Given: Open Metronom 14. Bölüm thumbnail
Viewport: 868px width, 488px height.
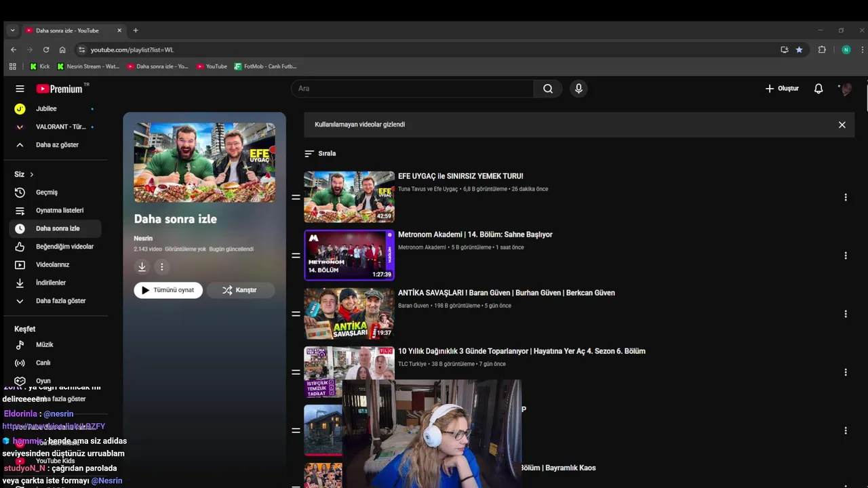Looking at the screenshot, I should pyautogui.click(x=349, y=256).
